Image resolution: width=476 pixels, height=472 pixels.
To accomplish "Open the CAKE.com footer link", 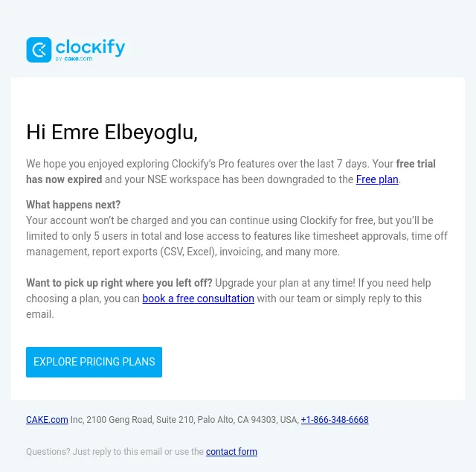I will [47, 420].
